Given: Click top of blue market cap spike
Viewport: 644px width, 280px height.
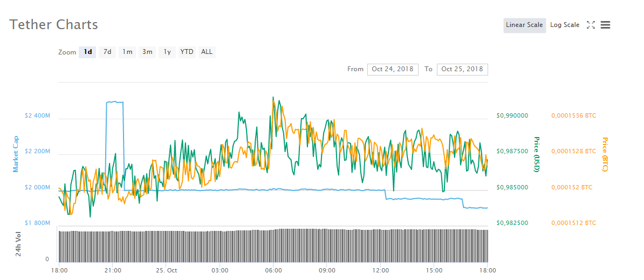Looking at the screenshot, I should pyautogui.click(x=114, y=101).
